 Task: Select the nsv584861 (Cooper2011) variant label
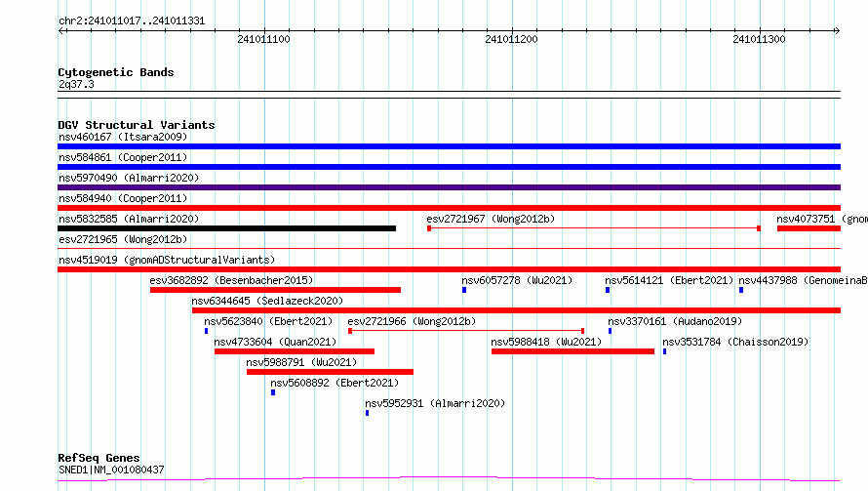[123, 157]
